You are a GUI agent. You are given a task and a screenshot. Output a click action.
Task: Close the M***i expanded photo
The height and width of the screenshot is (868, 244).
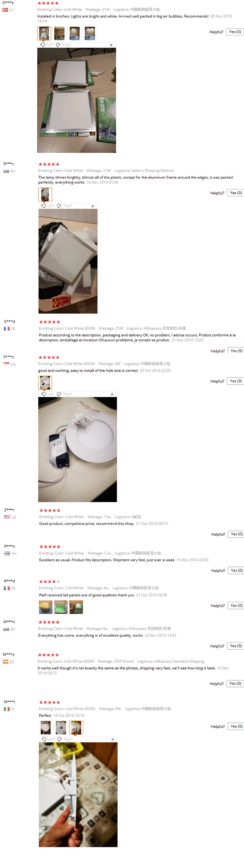[113, 739]
